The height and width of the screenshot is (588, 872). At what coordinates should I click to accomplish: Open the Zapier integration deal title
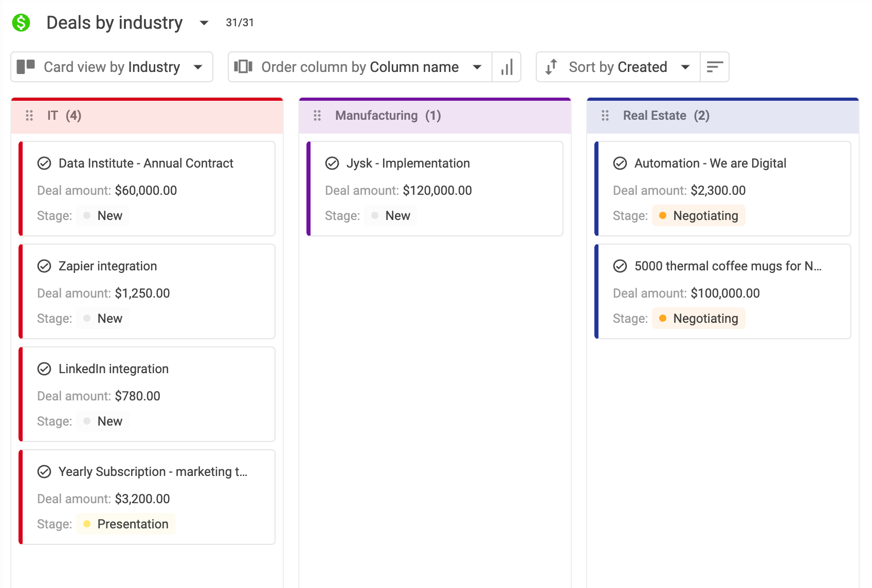coord(107,266)
